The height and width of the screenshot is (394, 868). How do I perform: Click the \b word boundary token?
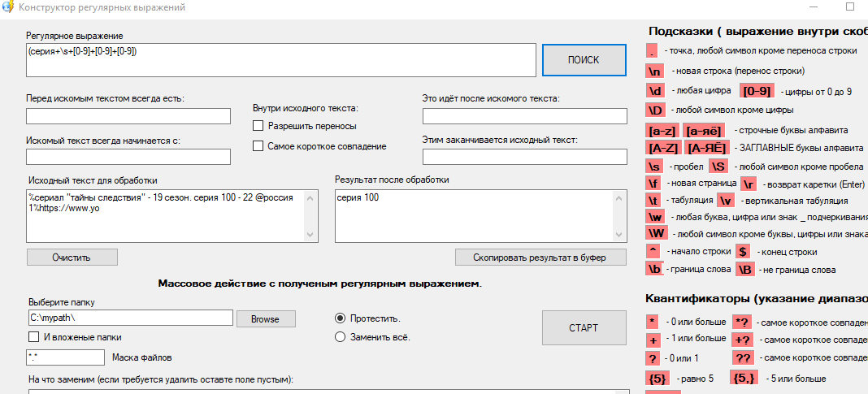tap(655, 269)
